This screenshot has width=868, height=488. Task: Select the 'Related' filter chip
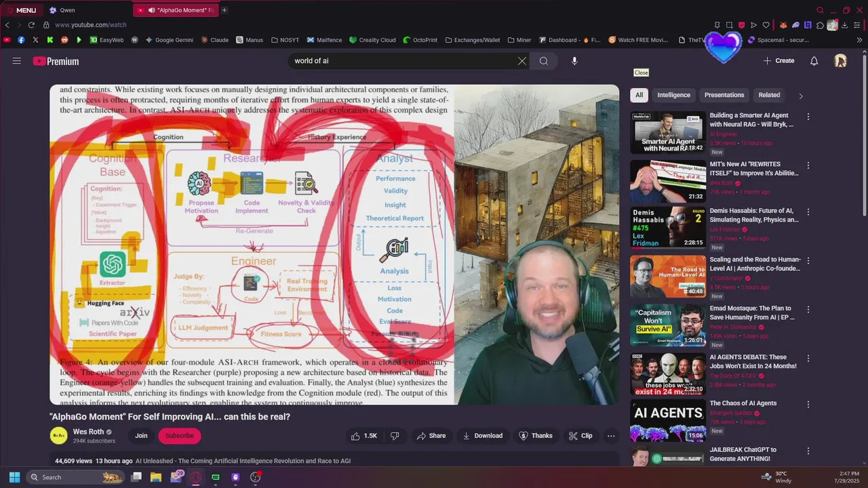[x=769, y=95]
